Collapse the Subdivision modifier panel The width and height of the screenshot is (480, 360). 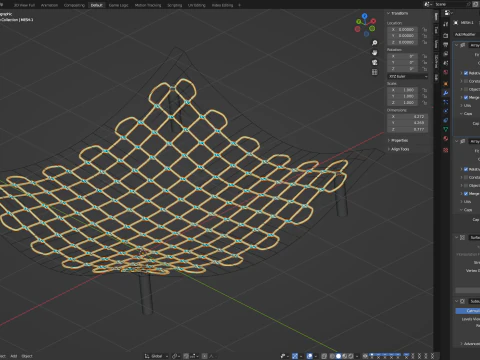pos(456,301)
